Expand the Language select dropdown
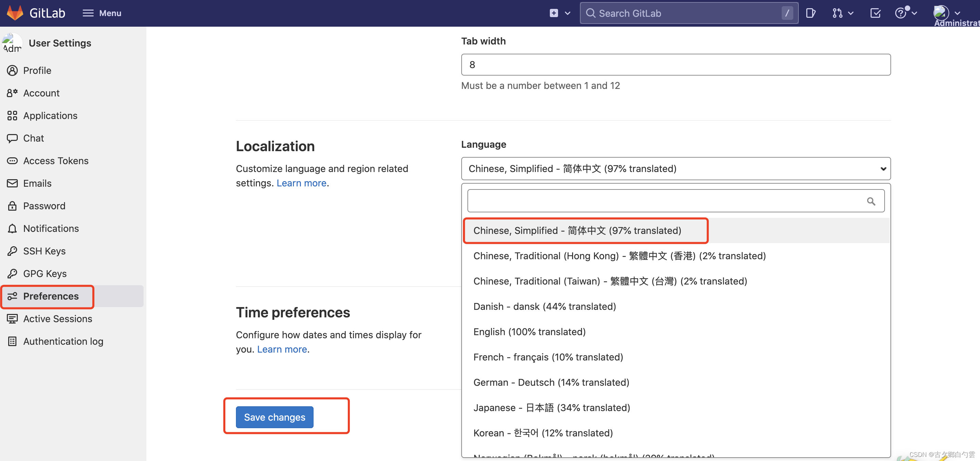This screenshot has height=461, width=980. (x=676, y=169)
